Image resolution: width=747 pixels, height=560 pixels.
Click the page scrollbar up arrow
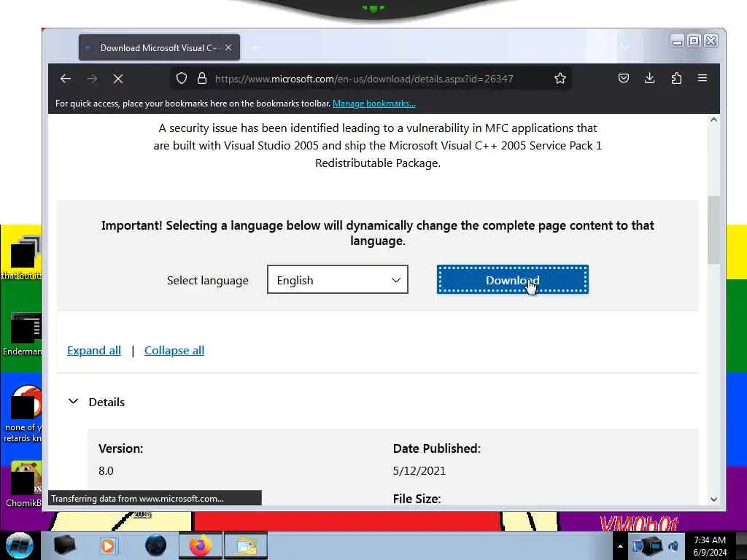tap(713, 120)
